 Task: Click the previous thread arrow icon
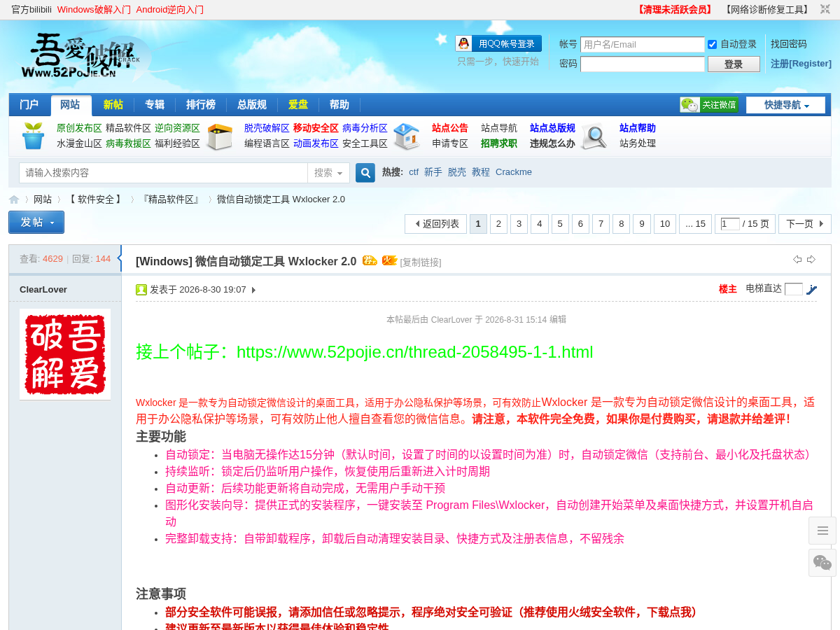pyautogui.click(x=797, y=260)
